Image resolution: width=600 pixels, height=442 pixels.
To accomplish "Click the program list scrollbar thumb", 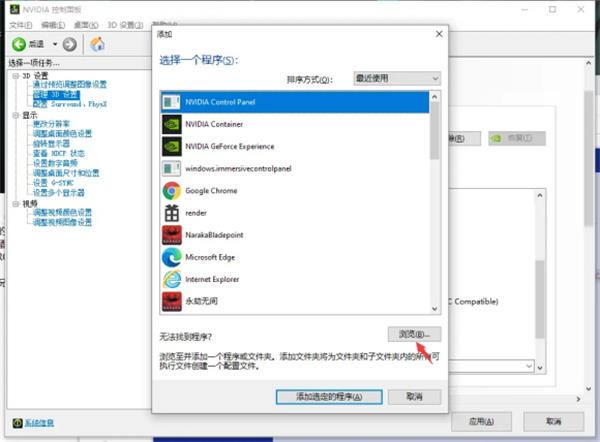I will coord(434,131).
